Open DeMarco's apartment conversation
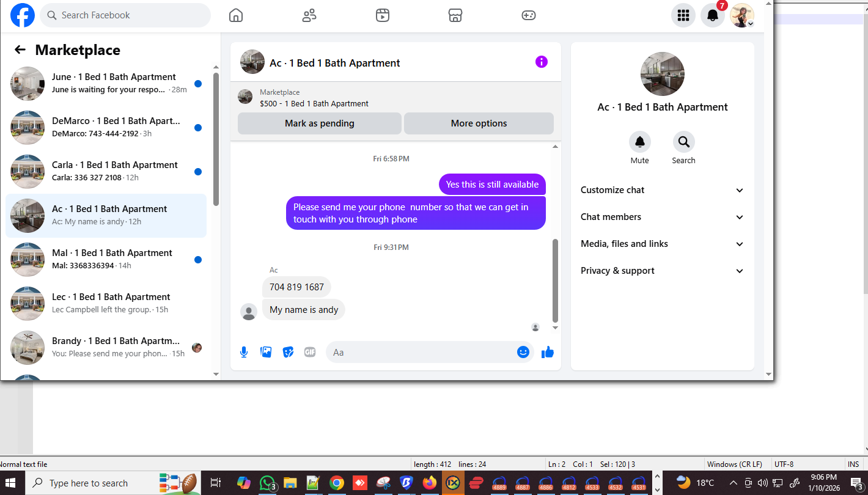The width and height of the screenshot is (868, 495). coord(106,128)
